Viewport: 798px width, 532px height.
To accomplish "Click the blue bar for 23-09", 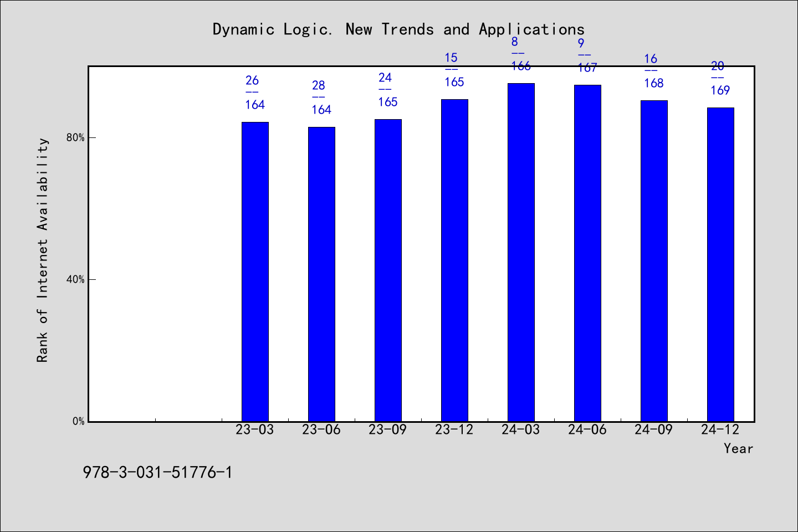I will (388, 270).
